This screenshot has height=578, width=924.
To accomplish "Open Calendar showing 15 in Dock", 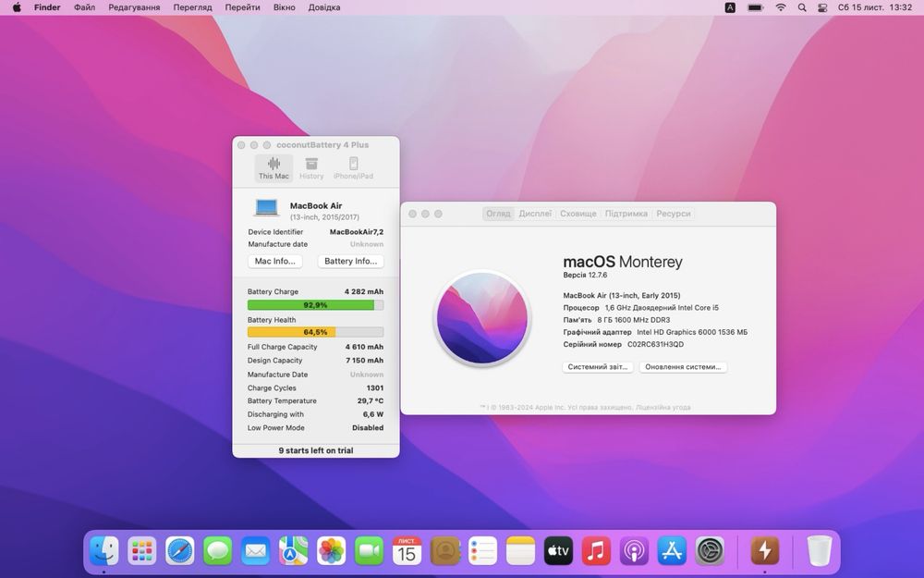I will pyautogui.click(x=407, y=551).
